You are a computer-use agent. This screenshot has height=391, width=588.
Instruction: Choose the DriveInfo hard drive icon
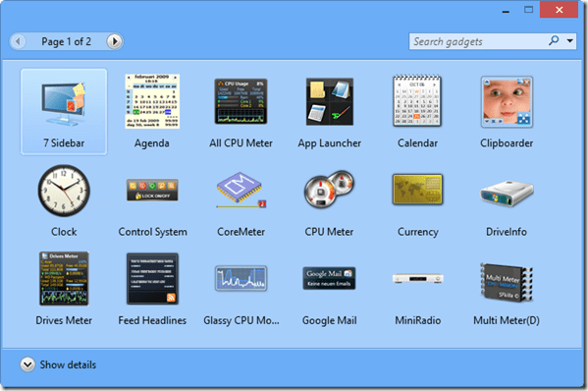507,194
